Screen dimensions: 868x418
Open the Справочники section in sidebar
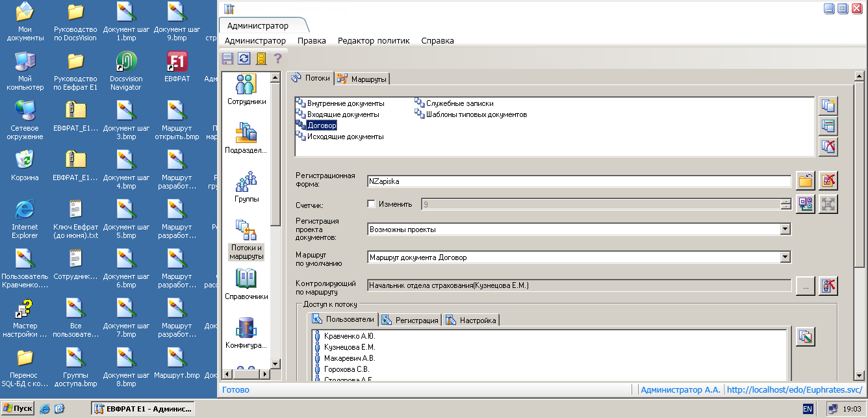[x=247, y=284]
